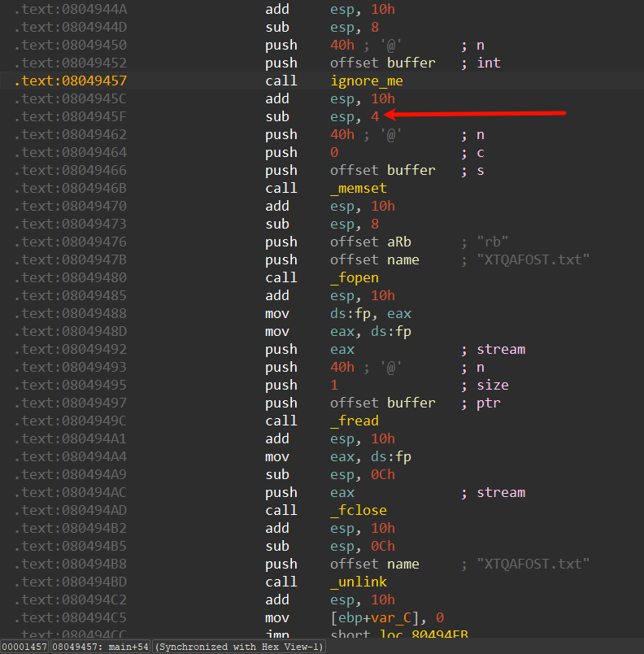644x654 pixels.
Task: Click the _fread function name
Action: [x=355, y=421]
